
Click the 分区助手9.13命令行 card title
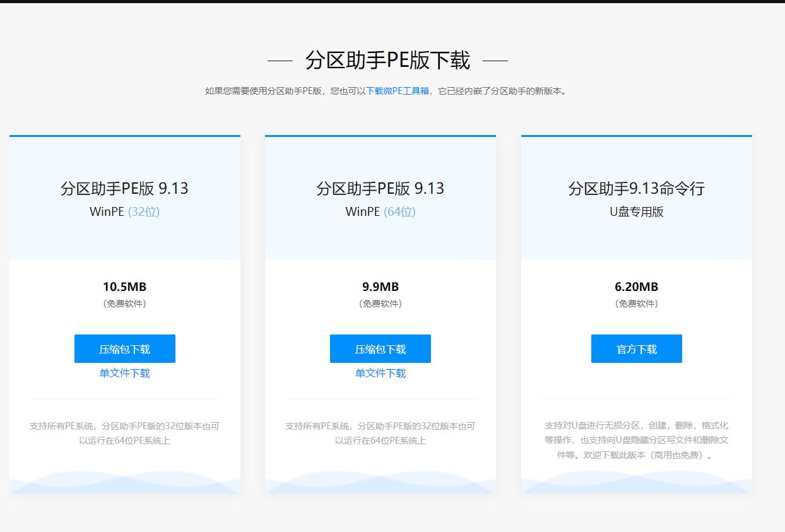(635, 188)
